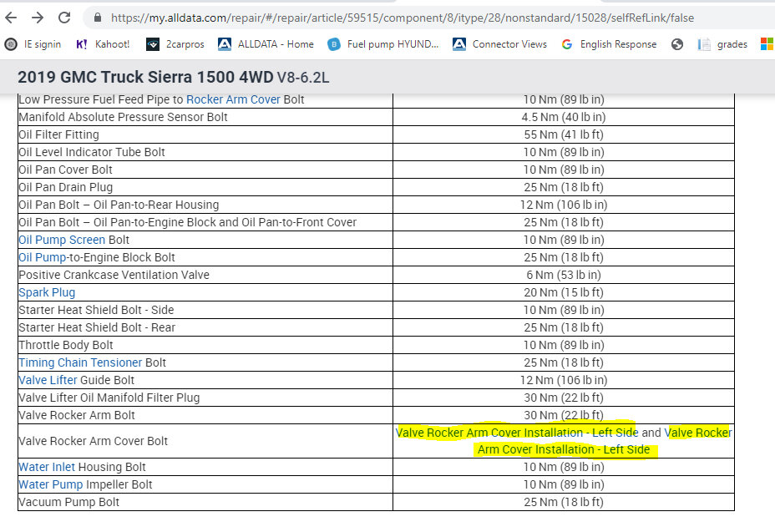Open the IE signin bookmark icon
Screen dimensions: 775x532
11,44
